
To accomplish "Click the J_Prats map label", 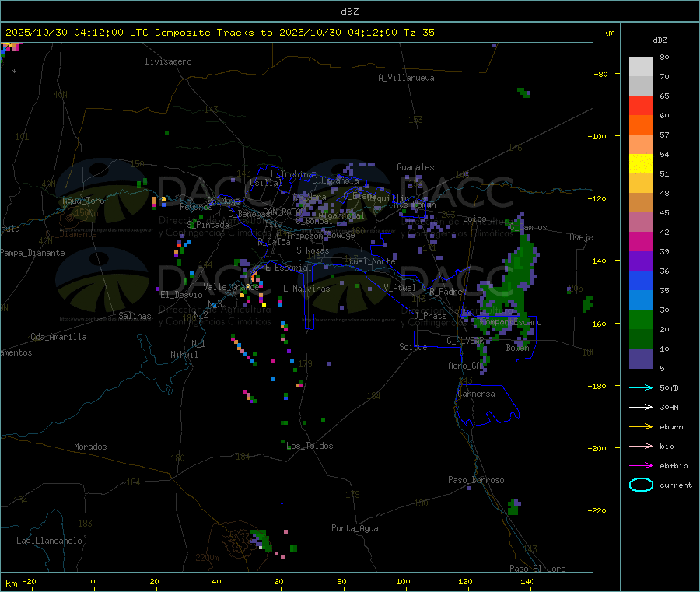I will pyautogui.click(x=431, y=316).
